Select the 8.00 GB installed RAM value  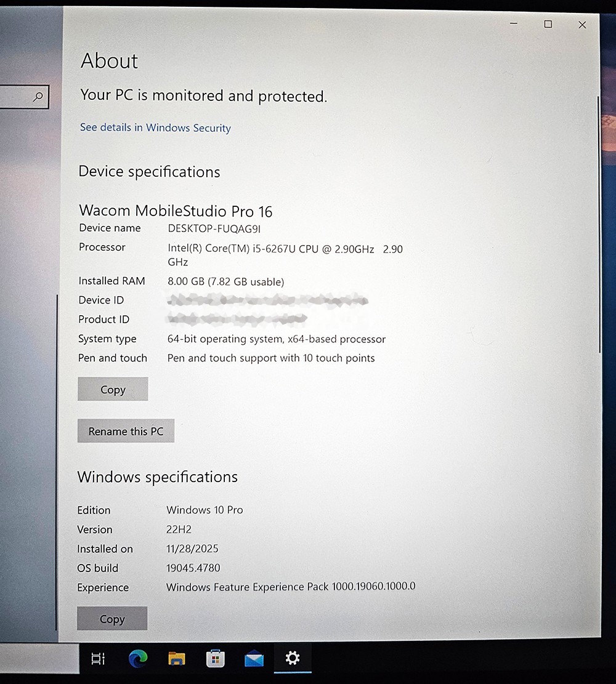tap(225, 281)
